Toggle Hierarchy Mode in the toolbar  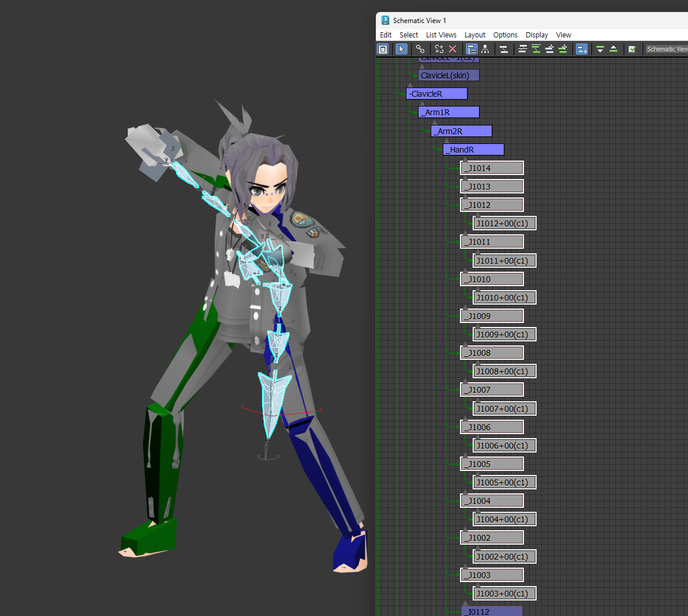472,50
